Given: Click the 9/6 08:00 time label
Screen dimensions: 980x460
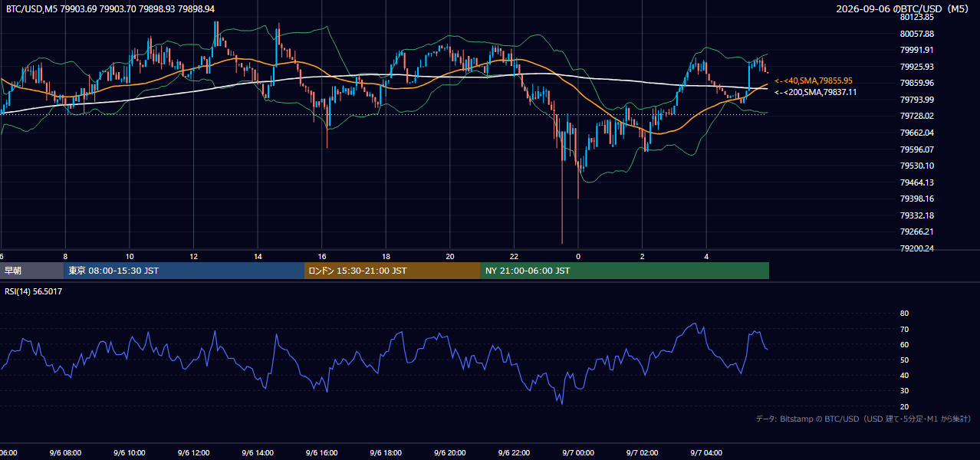Looking at the screenshot, I should pos(65,453).
